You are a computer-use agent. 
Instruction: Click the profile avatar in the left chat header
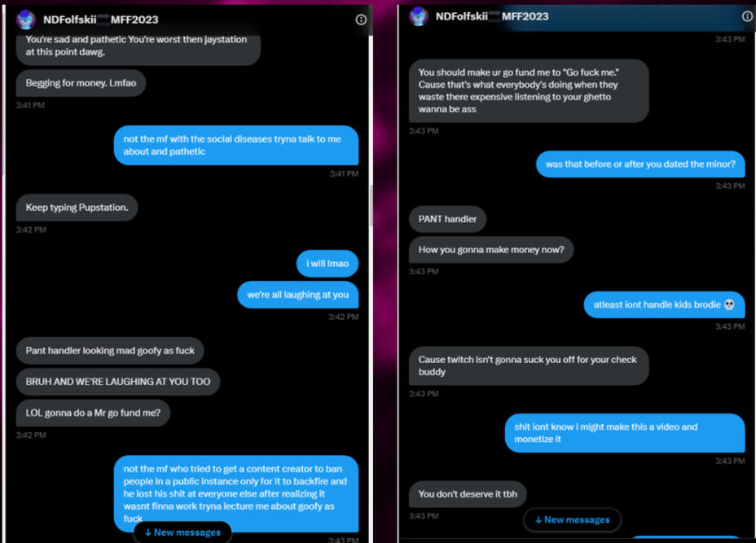(x=26, y=20)
